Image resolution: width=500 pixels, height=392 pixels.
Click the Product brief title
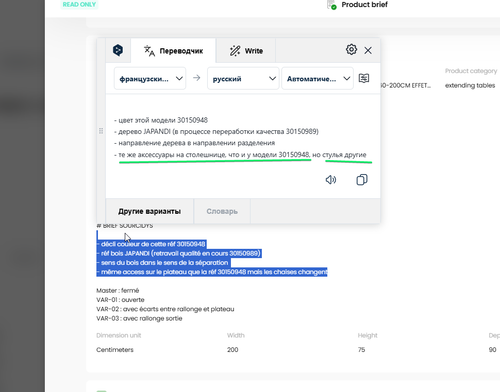364,5
